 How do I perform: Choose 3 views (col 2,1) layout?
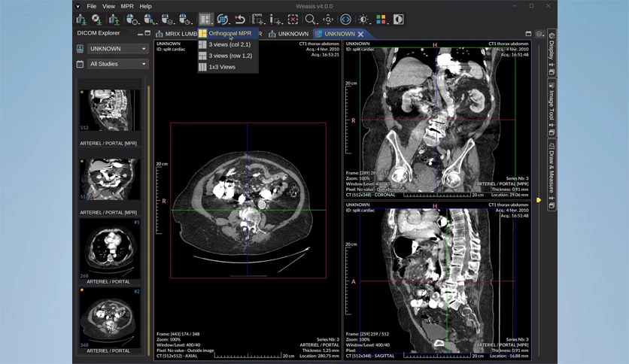click(x=227, y=44)
